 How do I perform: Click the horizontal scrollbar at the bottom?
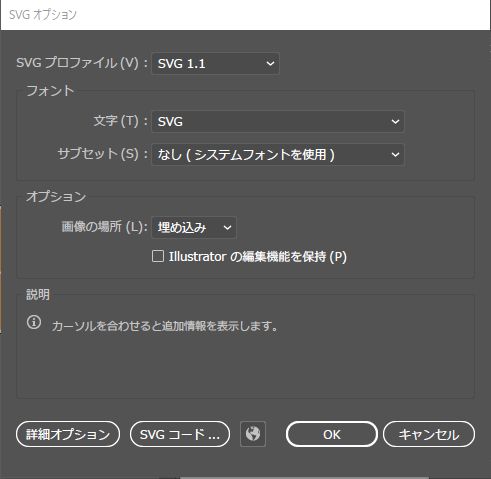click(x=304, y=478)
